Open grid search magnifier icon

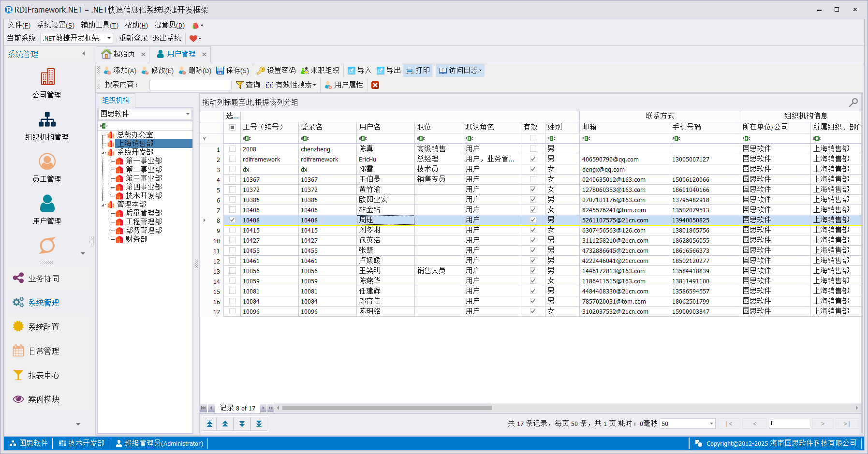tap(853, 103)
